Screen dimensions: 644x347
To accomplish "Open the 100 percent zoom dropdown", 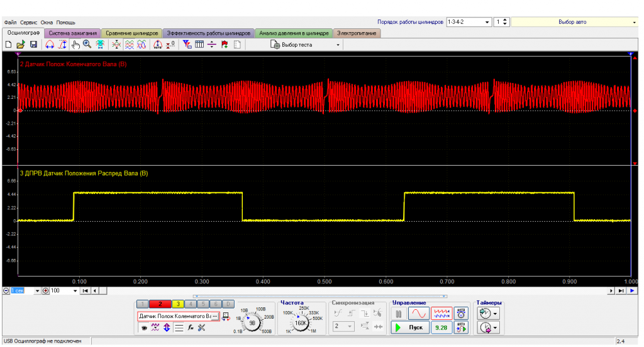I will click(x=75, y=291).
